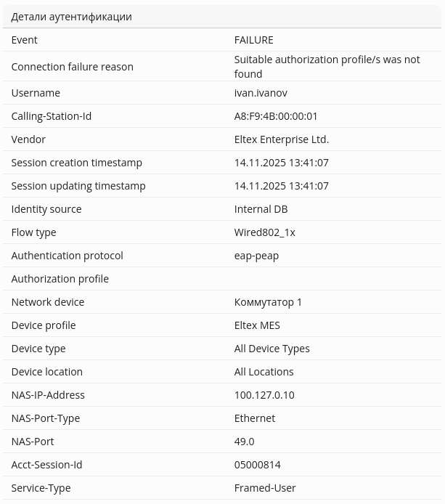Viewport: 445px width, 504px height.
Task: Click the 'Suitable authorization profile/s was not found' text
Action: pyautogui.click(x=327, y=67)
